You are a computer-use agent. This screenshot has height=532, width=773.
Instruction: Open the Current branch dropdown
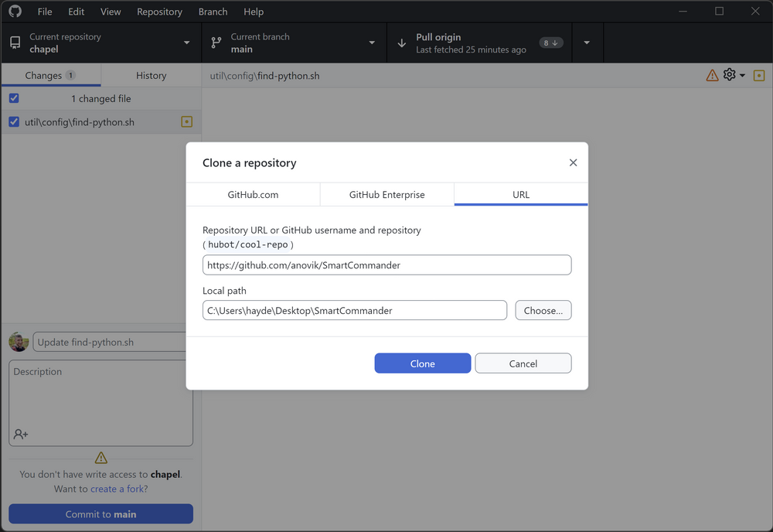372,43
